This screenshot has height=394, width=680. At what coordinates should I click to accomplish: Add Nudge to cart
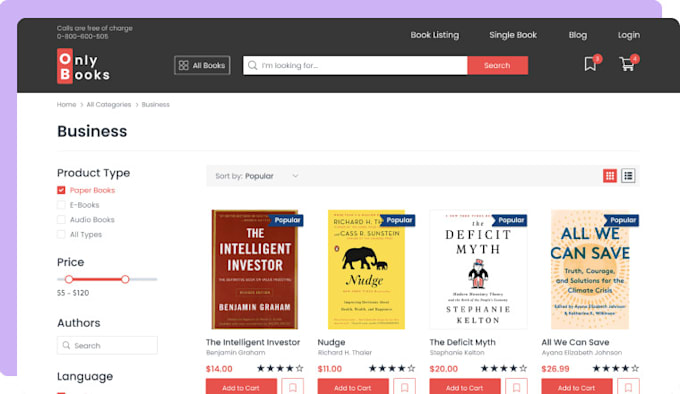tap(353, 387)
